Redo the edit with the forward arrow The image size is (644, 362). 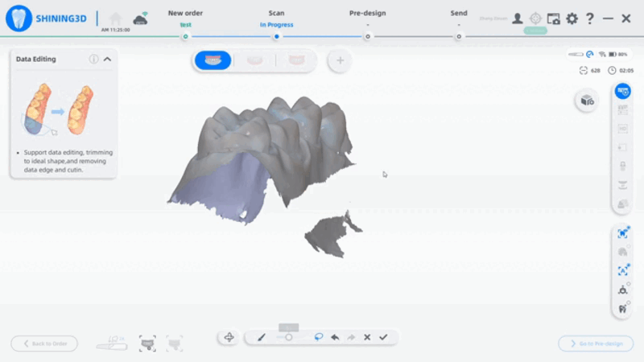point(351,337)
